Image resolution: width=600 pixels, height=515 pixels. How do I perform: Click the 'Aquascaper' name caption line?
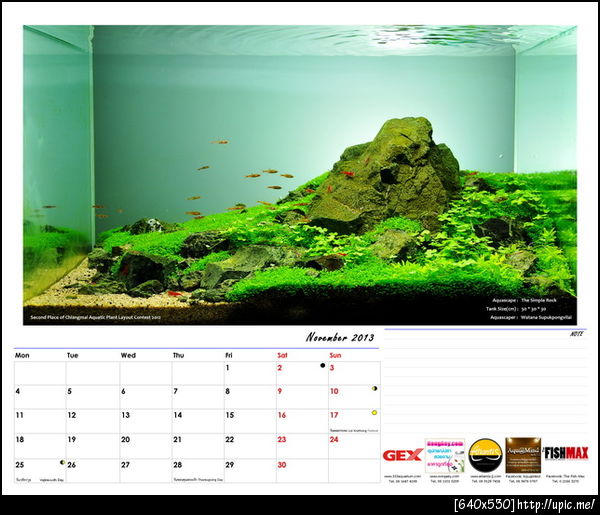(x=531, y=317)
